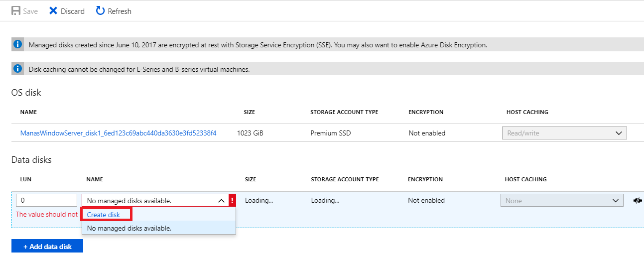
Task: Click the 'The value should not' error message
Action: [x=47, y=215]
